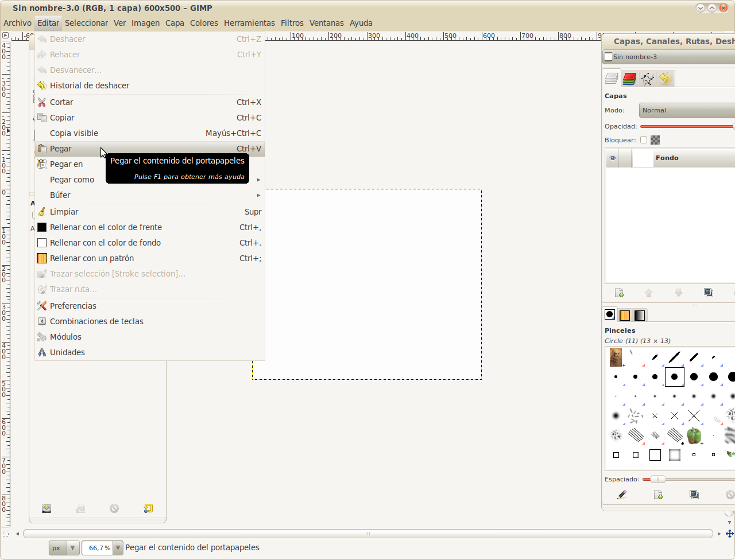Enable the alpha lock checkbox next to Bloquear

tap(654, 139)
